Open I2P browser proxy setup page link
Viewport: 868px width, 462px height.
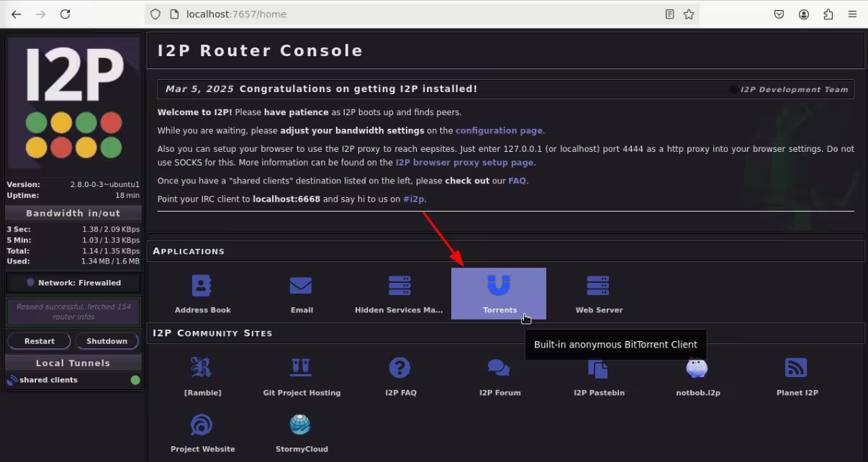point(464,163)
